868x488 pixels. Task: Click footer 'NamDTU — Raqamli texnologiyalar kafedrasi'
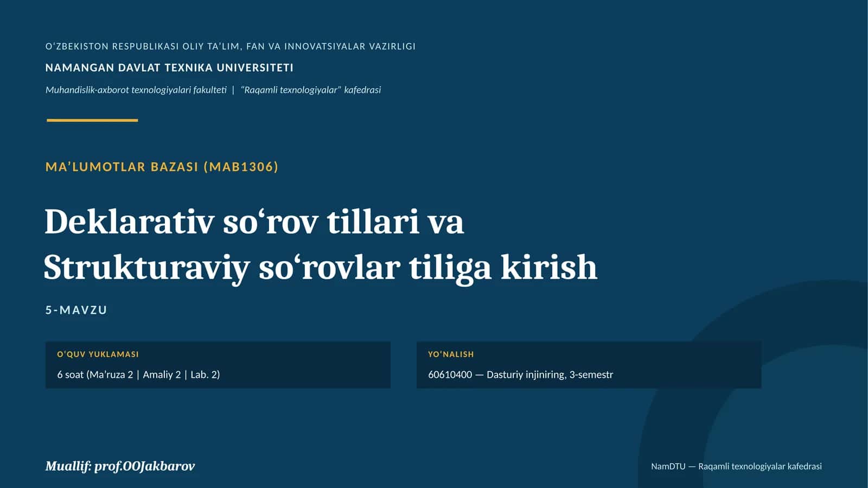[736, 466]
